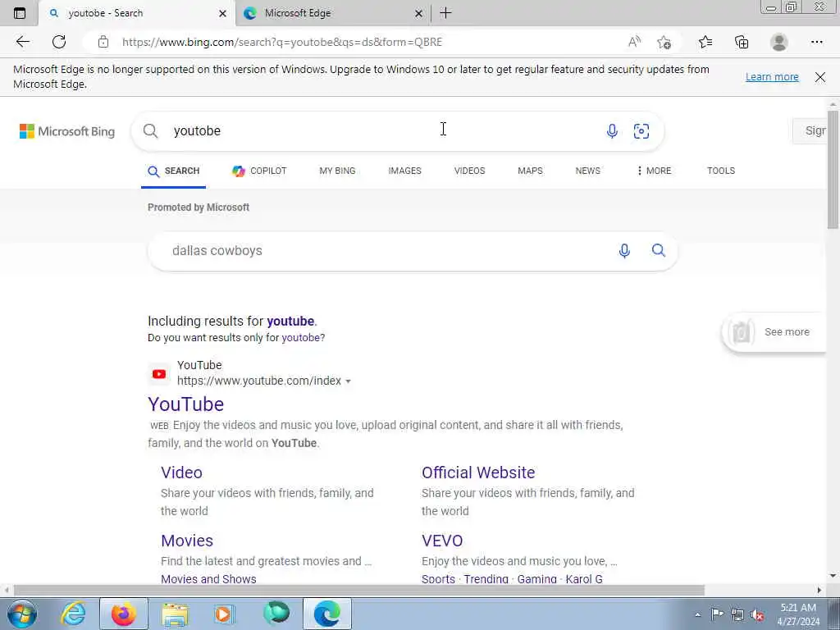Open the Karol G link under VEVO
This screenshot has width=840, height=630.
pos(584,579)
